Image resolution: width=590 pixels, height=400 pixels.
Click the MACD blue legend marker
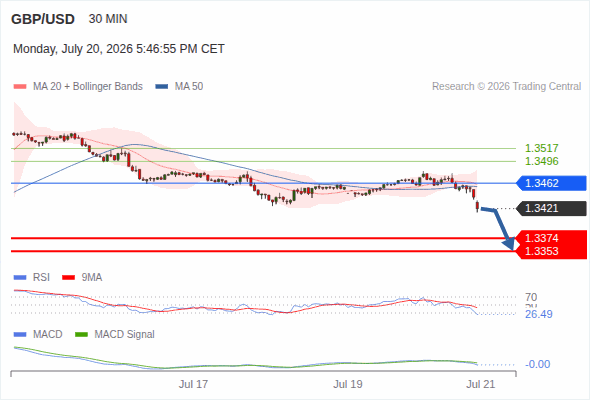click(20, 335)
